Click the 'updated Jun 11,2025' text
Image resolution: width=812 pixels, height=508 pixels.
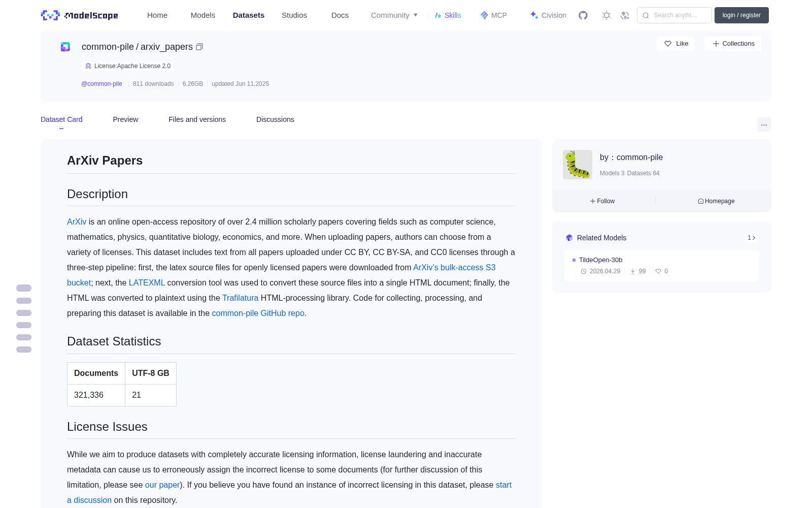tap(240, 84)
